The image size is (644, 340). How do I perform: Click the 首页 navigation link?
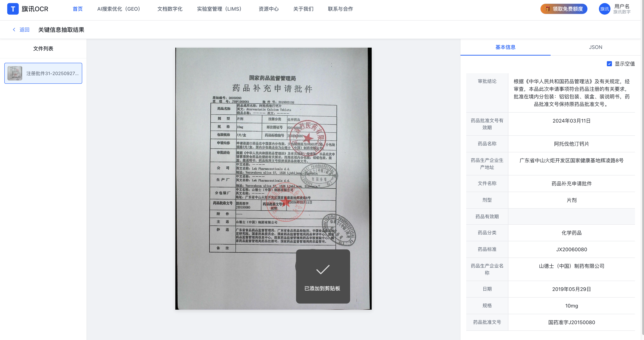(78, 9)
